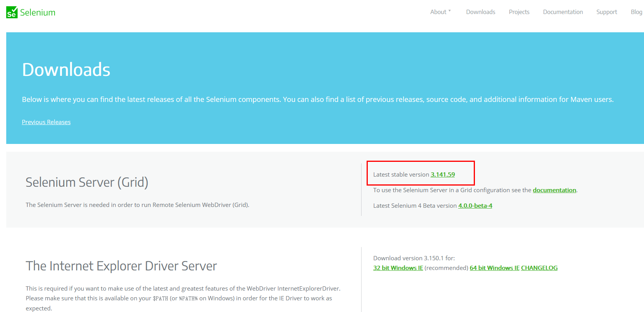
Task: Expand the About dropdown menu
Action: pos(440,12)
